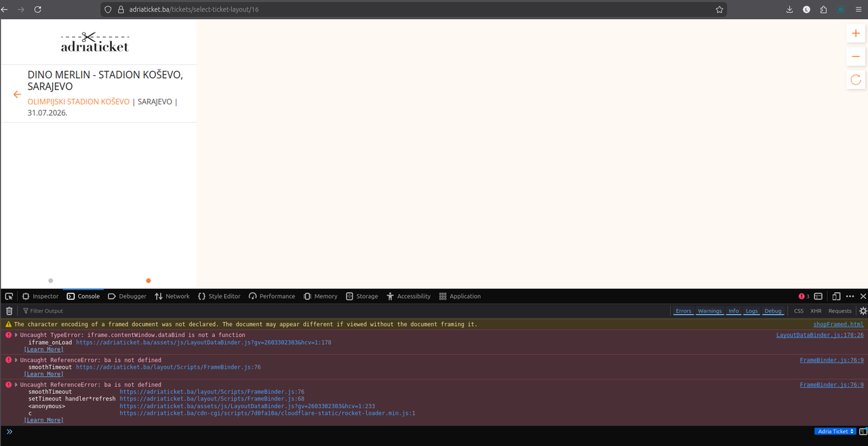Open the iframe target selector icon in DevTools toolbar
868x446 pixels.
(x=818, y=296)
